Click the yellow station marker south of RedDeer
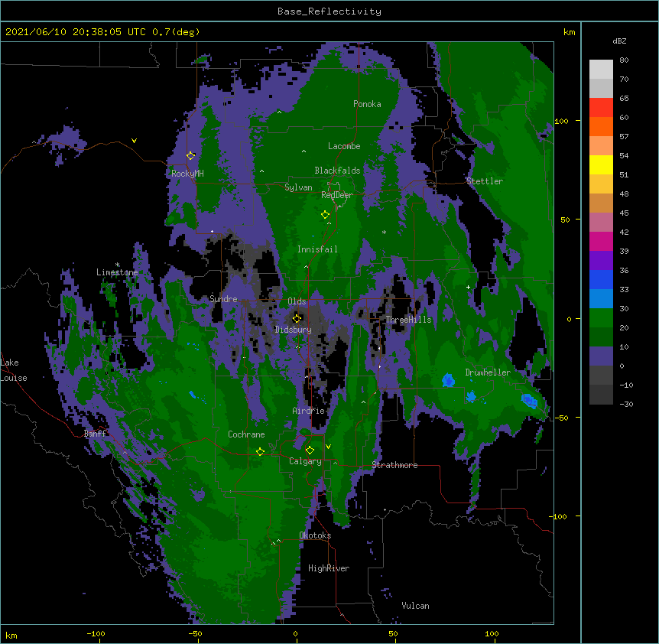 325,215
